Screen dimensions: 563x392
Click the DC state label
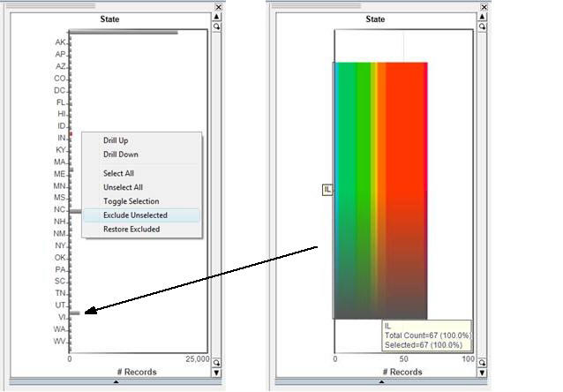pos(60,90)
